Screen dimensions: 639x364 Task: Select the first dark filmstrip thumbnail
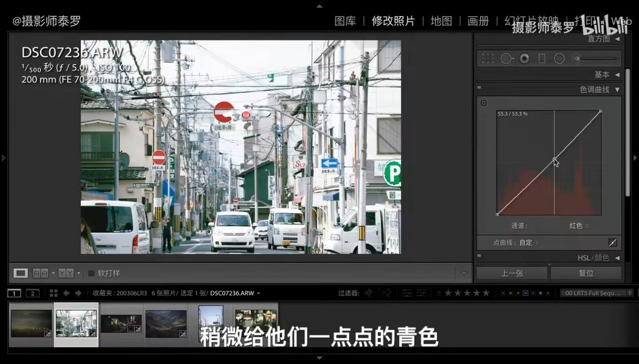click(31, 323)
